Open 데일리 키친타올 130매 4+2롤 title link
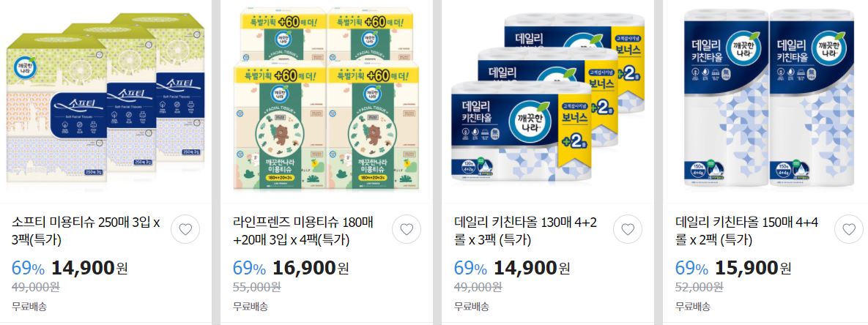 tap(525, 231)
